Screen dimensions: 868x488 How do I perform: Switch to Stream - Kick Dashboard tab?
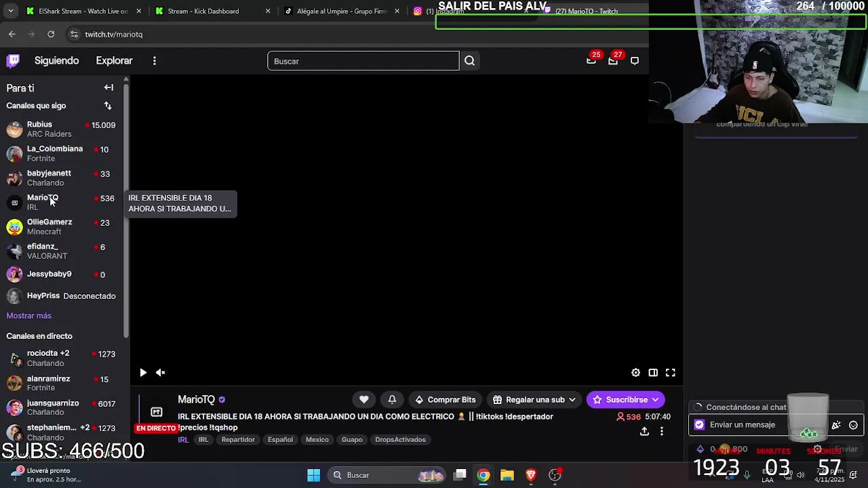tap(212, 11)
